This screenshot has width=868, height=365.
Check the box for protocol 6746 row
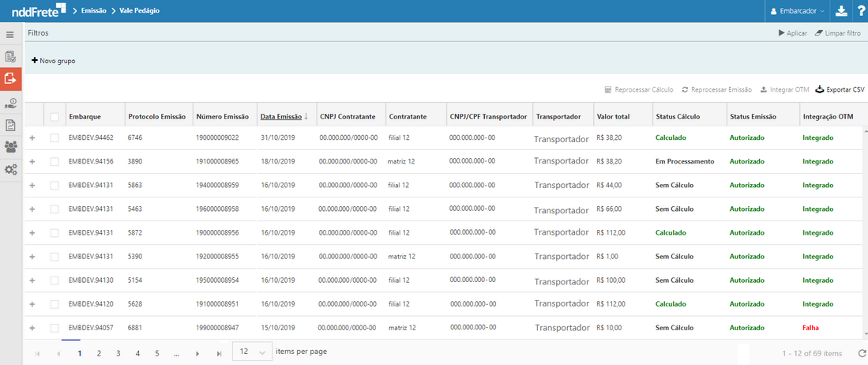point(54,137)
